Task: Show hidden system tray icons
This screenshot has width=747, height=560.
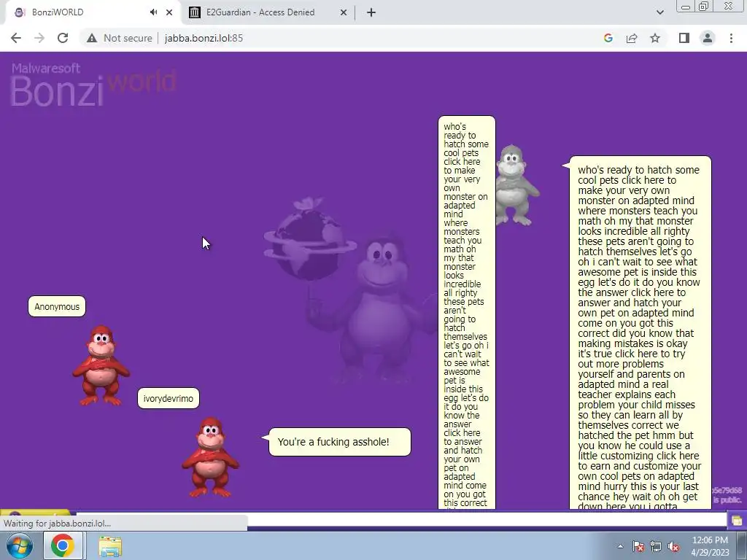Action: [620, 546]
